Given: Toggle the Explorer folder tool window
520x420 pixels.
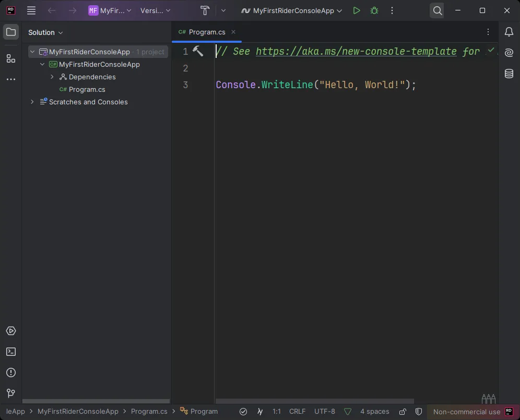Looking at the screenshot, I should (x=10, y=32).
